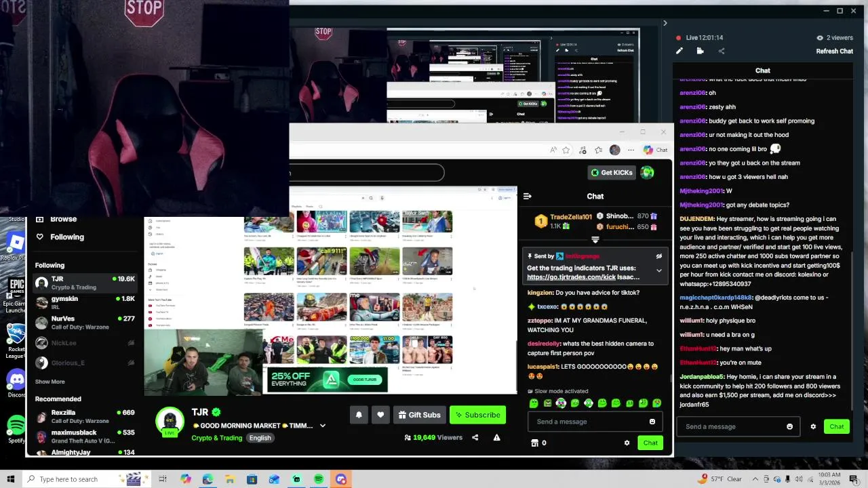Open the Kick chat shop icon showing 0
This screenshot has width=868, height=488.
point(538,443)
